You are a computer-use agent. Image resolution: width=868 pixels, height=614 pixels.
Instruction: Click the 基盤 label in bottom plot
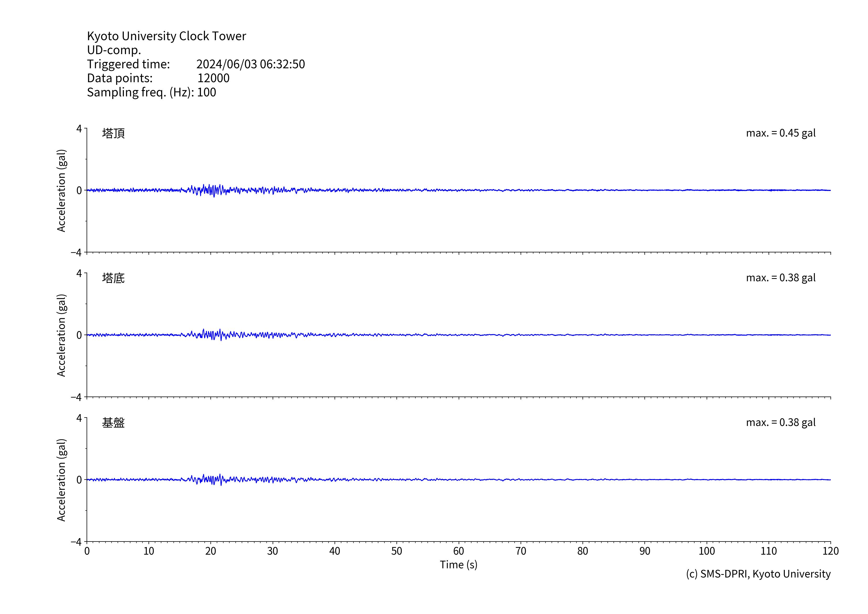(113, 423)
